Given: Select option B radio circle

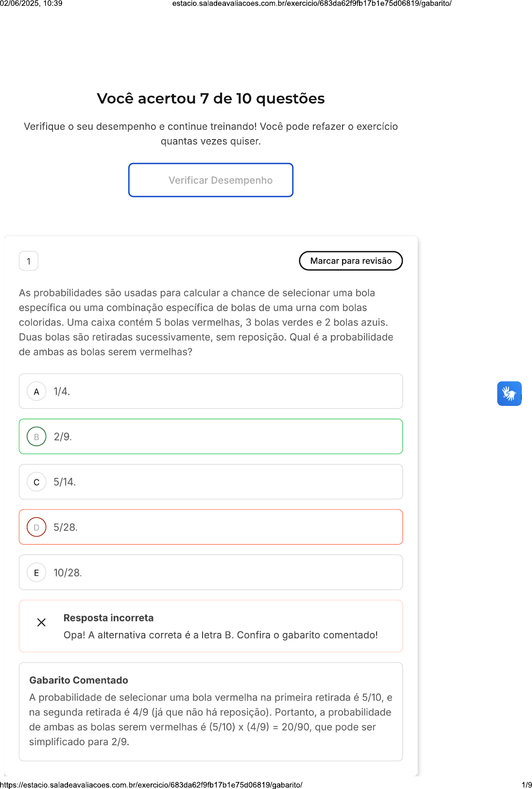Looking at the screenshot, I should pos(36,437).
